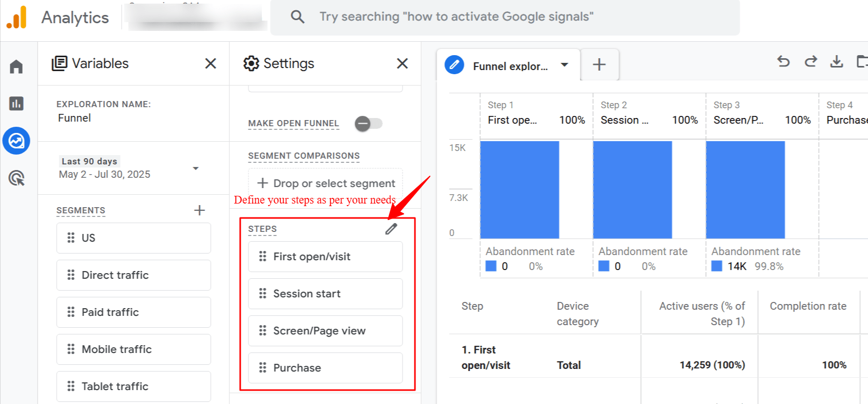
Task: Click Drop or select segment box
Action: 325,183
